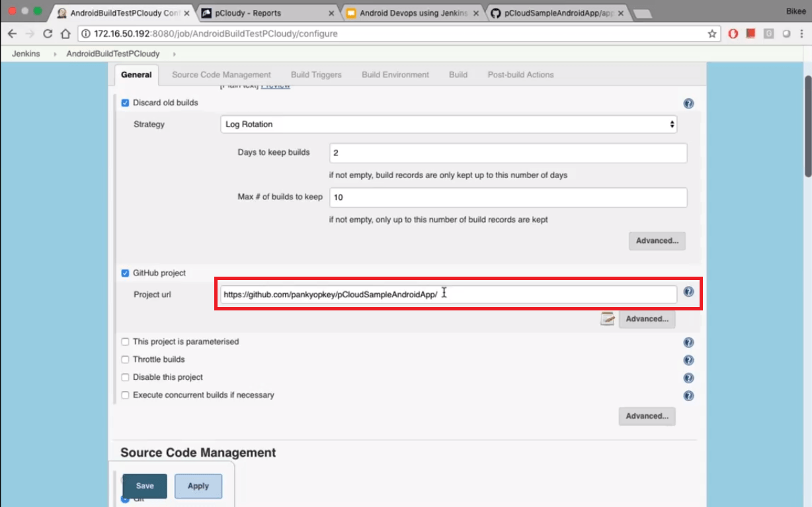
Task: Open the Post-build Actions tab
Action: pos(521,75)
